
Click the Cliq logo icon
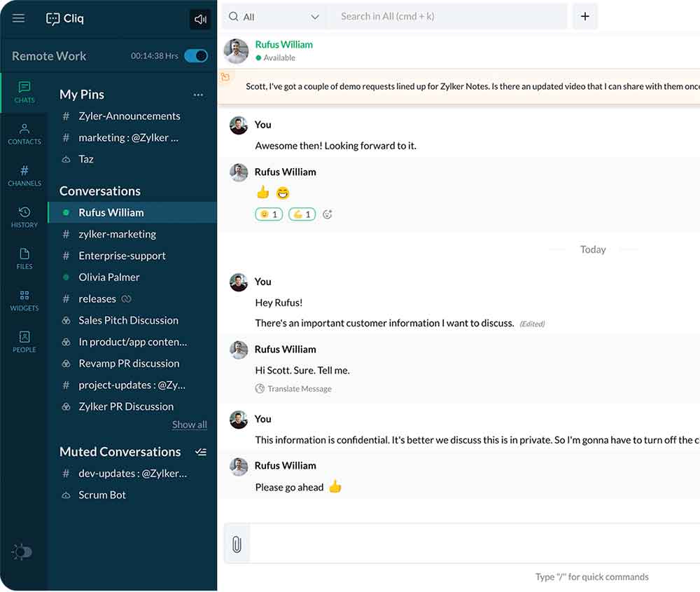(52, 18)
